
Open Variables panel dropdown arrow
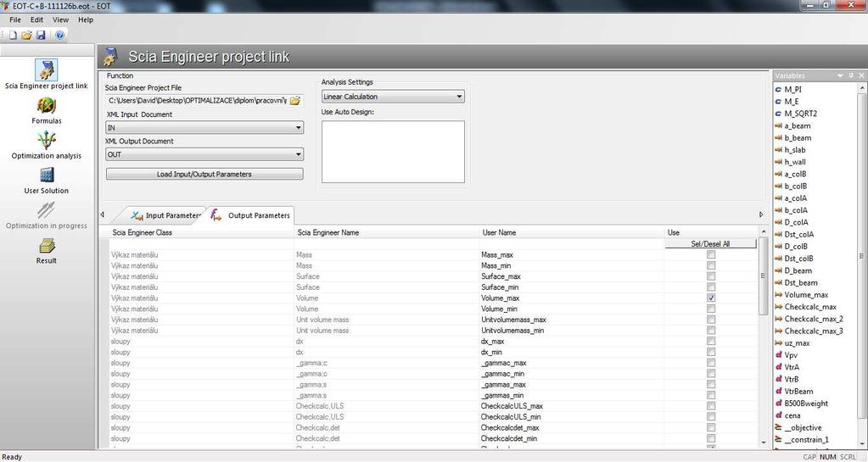(840, 75)
